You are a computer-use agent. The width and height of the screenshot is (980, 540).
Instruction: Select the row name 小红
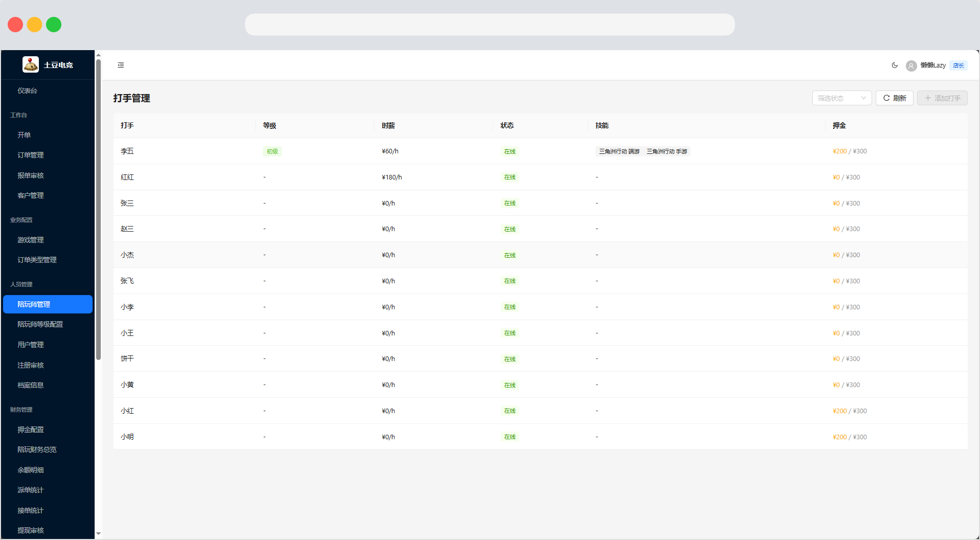click(127, 411)
